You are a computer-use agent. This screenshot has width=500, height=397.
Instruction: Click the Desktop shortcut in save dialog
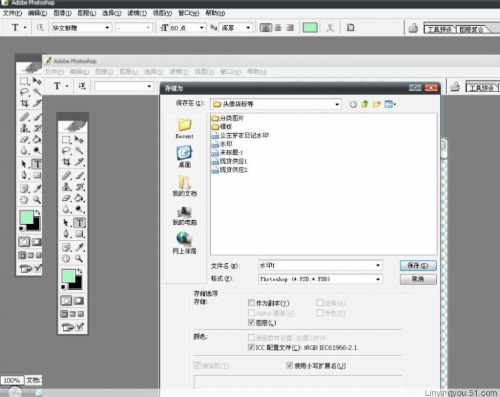[x=184, y=156]
